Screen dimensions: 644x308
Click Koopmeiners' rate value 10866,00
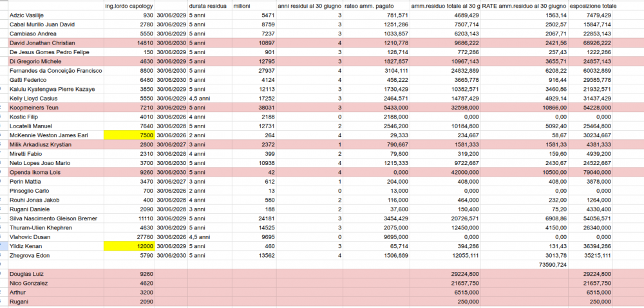tap(524, 108)
